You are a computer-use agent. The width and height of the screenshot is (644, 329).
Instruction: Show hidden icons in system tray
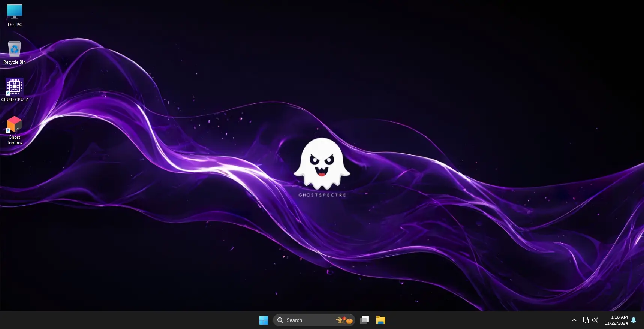pyautogui.click(x=574, y=320)
